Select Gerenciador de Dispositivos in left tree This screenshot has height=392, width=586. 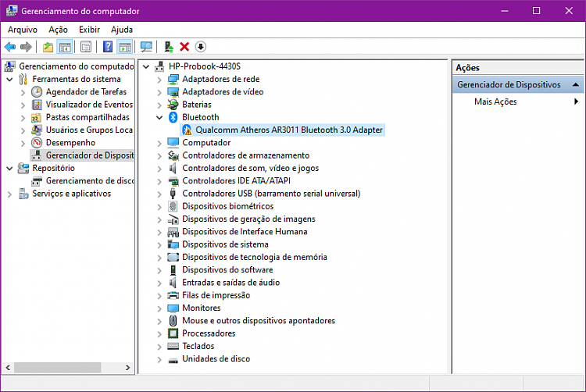click(x=89, y=155)
